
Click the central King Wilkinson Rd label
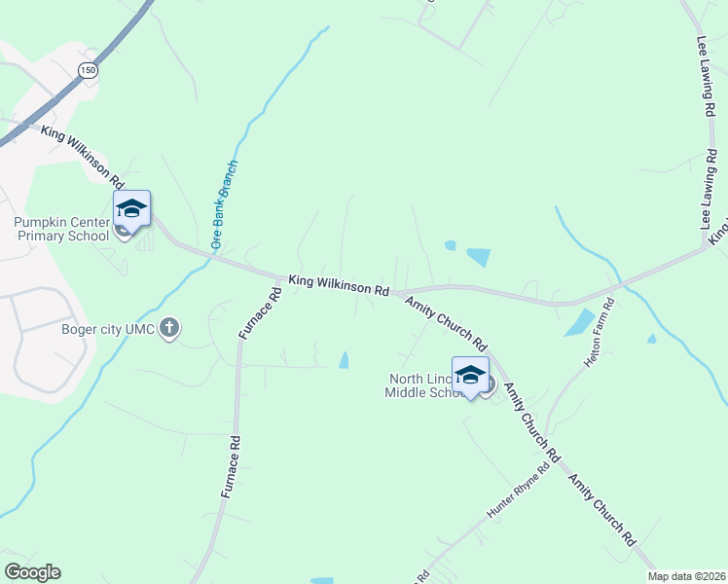[339, 285]
